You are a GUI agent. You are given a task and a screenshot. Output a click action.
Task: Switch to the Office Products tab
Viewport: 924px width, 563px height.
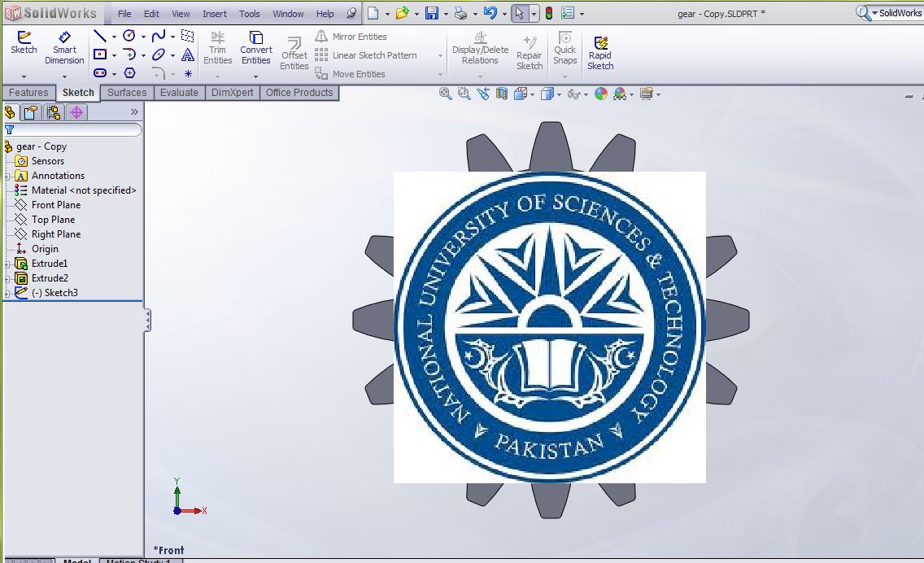tap(299, 92)
